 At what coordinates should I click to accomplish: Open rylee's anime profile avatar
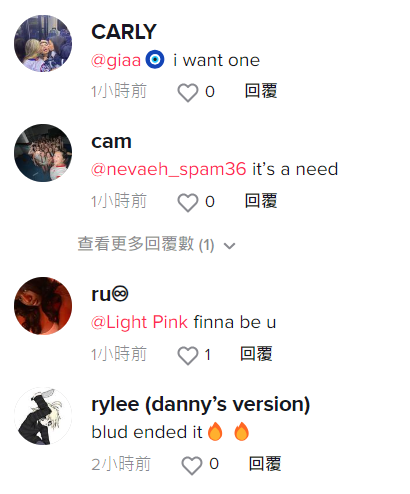[x=43, y=416]
